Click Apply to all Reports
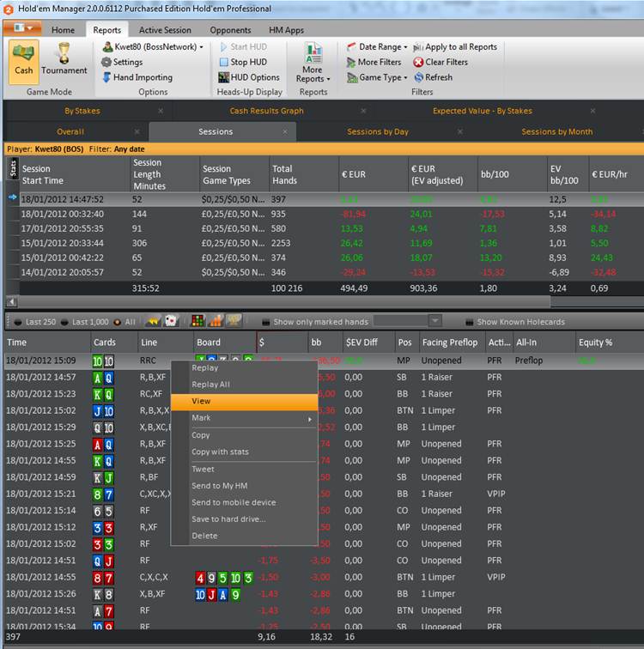Screen dimensions: 644x649 pyautogui.click(x=455, y=46)
